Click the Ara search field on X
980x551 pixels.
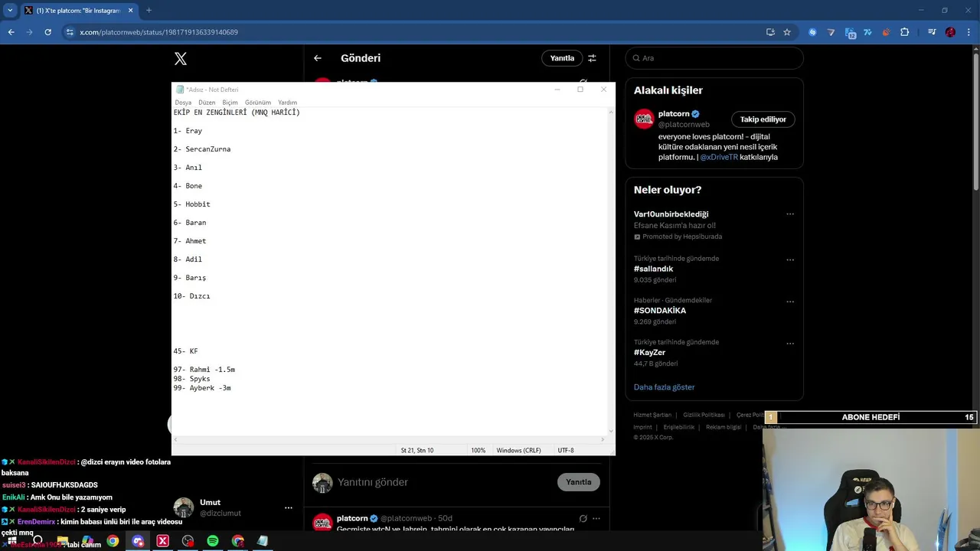[714, 58]
